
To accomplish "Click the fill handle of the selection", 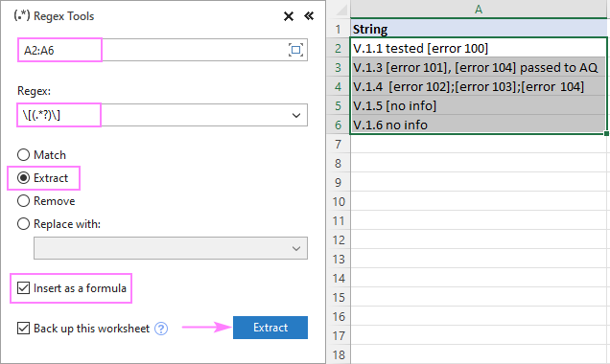I will (x=606, y=134).
